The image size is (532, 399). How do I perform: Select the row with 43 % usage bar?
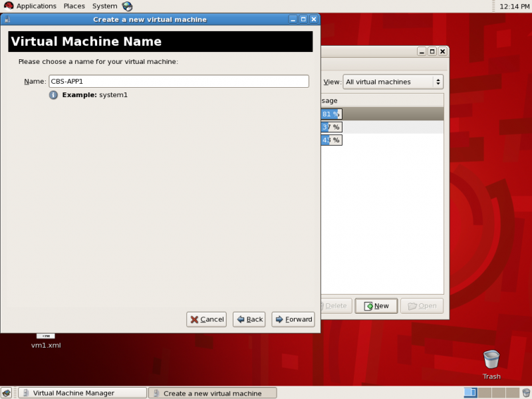(382, 140)
